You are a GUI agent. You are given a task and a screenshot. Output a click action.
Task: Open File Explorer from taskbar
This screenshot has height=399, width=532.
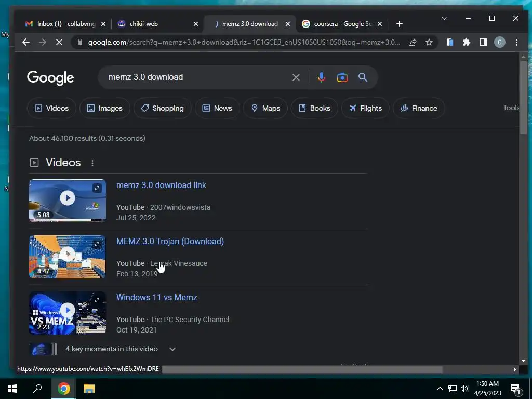(89, 389)
